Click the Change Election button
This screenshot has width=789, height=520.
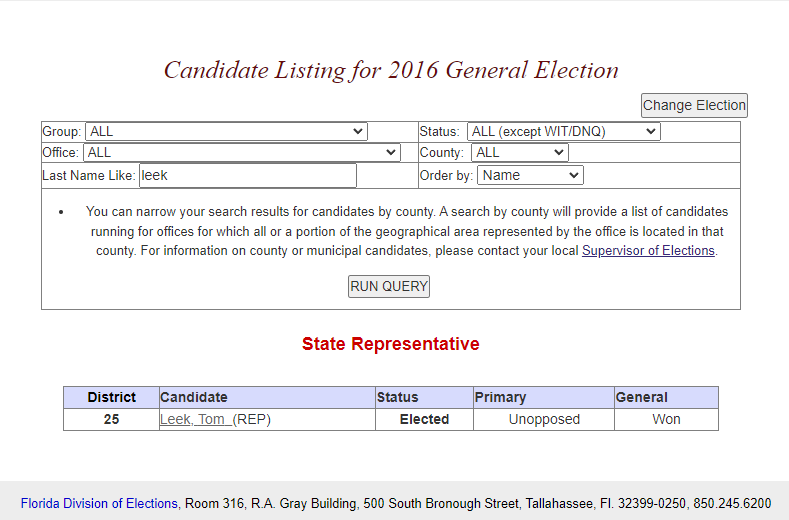(x=694, y=106)
